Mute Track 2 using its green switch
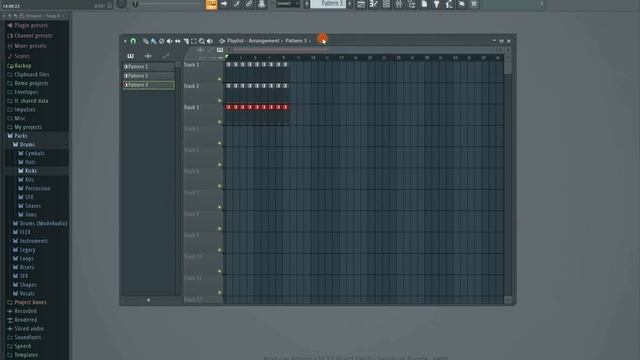640x360 pixels. (220, 100)
